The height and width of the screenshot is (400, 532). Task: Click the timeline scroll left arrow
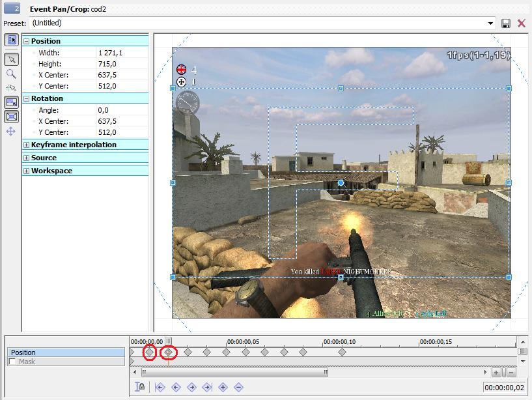click(x=135, y=373)
